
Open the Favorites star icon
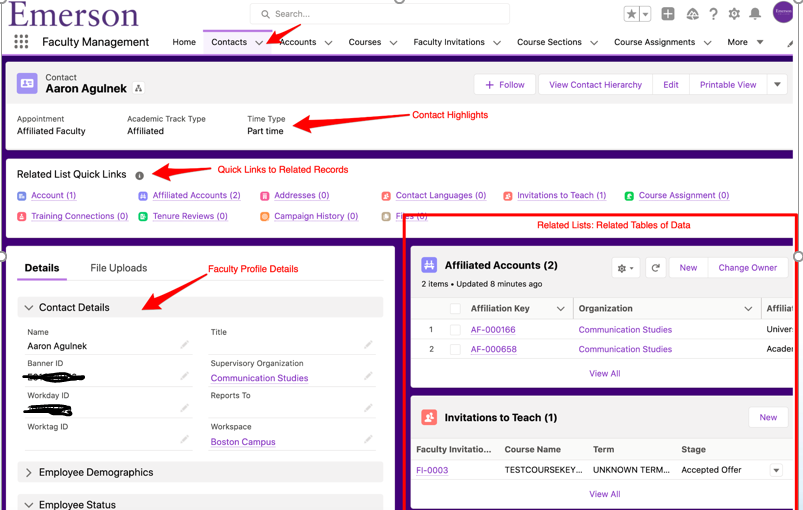pyautogui.click(x=631, y=14)
